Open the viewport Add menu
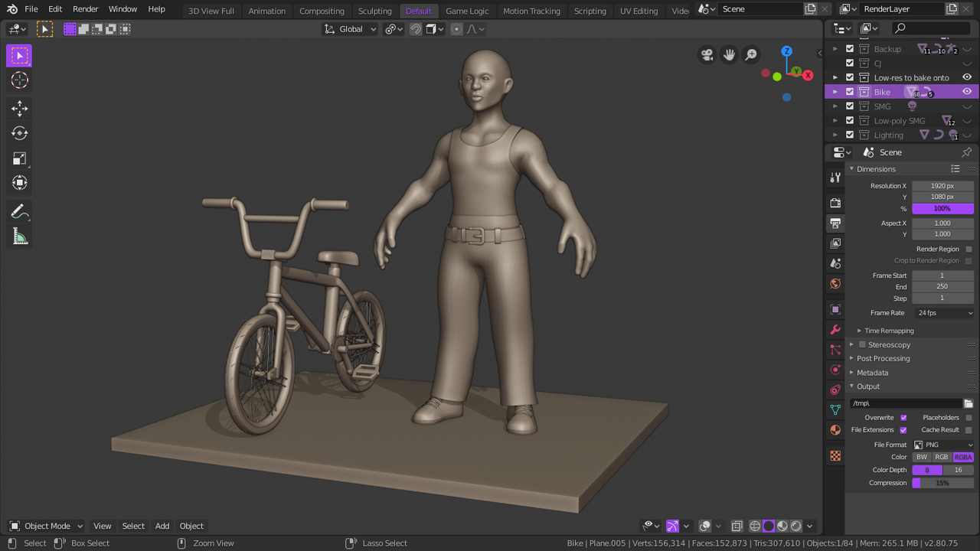This screenshot has height=551, width=980. tap(162, 526)
